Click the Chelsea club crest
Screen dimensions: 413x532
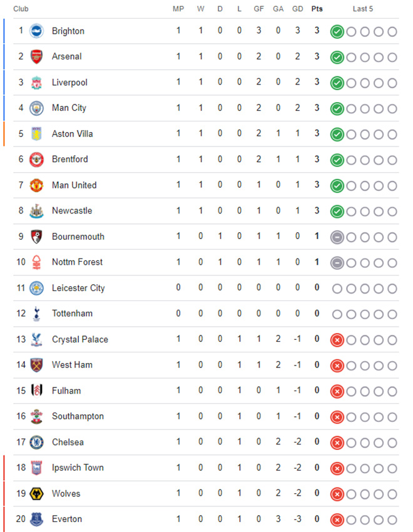coord(36,442)
